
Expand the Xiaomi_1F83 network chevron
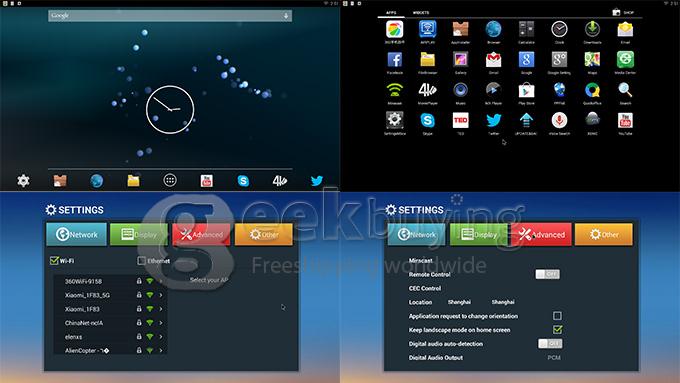coord(161,309)
